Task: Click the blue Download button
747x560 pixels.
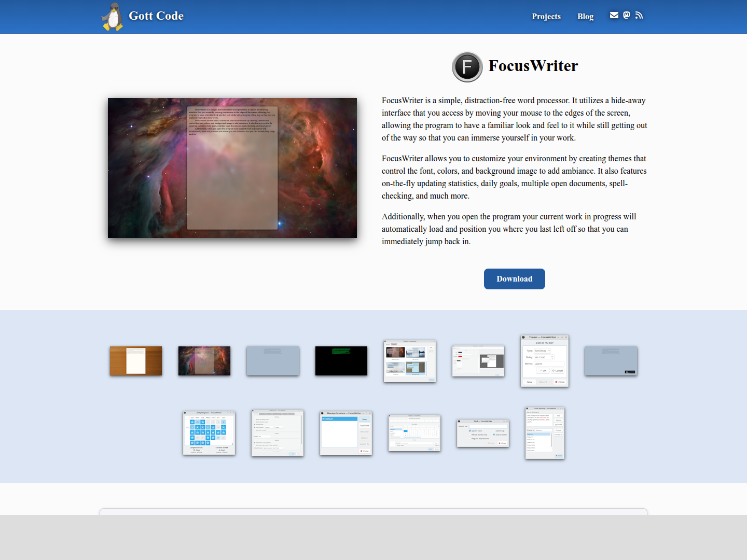Action: (515, 279)
